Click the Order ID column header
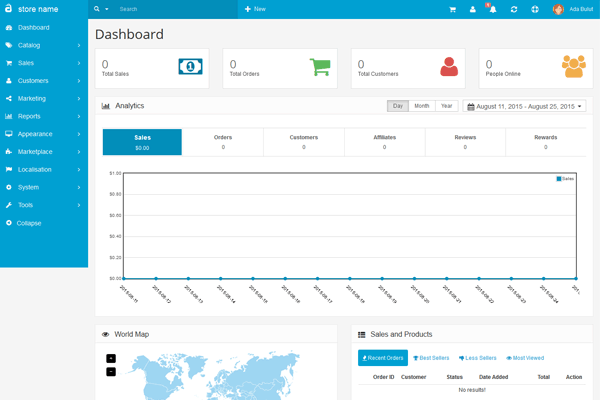 (383, 377)
